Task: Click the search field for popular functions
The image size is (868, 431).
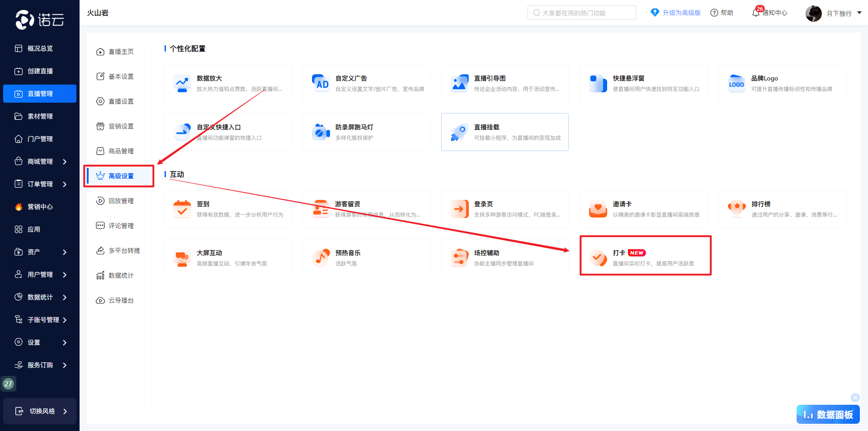Action: click(581, 13)
